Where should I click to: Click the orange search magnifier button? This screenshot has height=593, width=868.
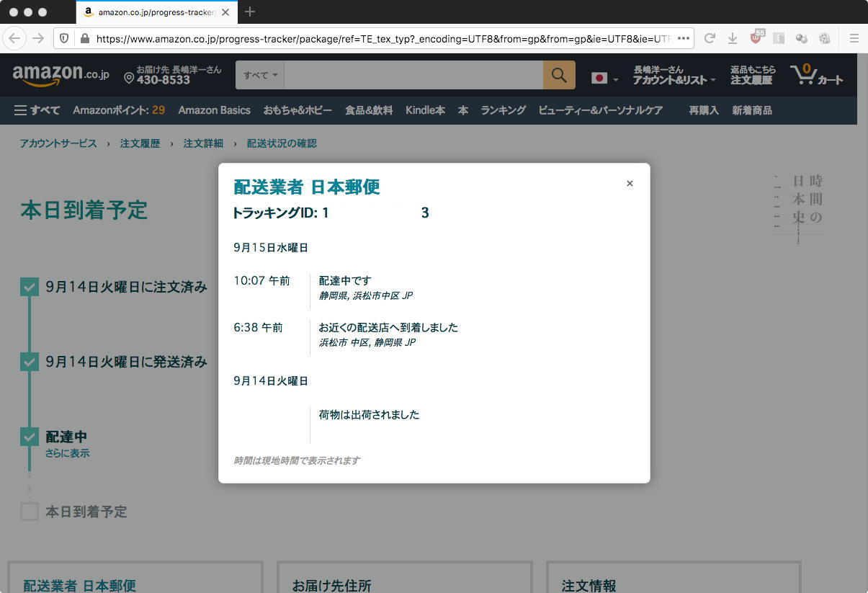(x=559, y=75)
